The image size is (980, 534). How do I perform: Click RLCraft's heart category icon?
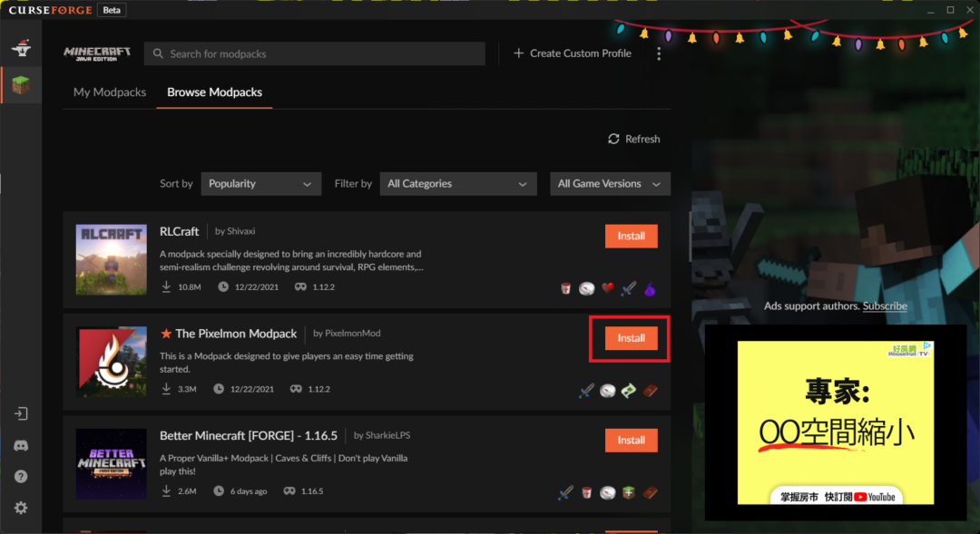pyautogui.click(x=607, y=288)
